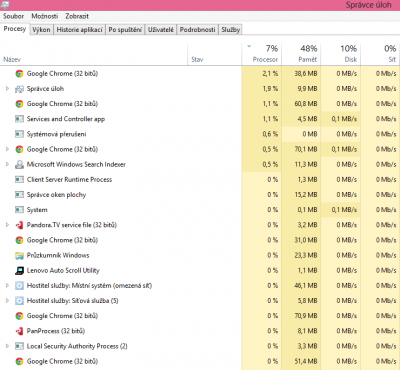Expand the Local Security Authority Process group

(x=7, y=346)
